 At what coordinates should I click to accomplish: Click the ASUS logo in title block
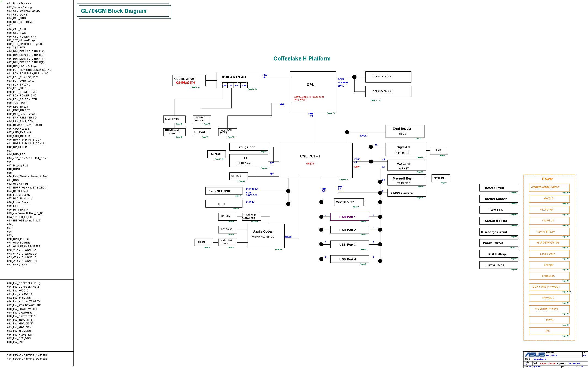click(x=535, y=354)
